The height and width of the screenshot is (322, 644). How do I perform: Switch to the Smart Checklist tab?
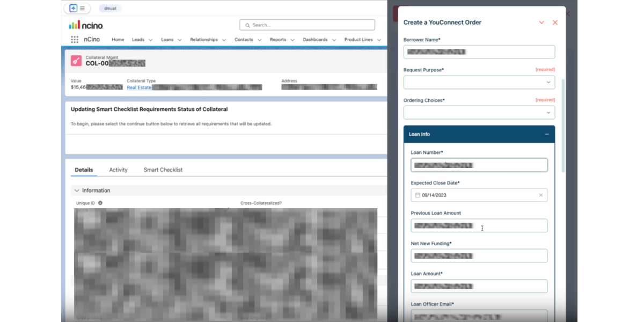[163, 170]
